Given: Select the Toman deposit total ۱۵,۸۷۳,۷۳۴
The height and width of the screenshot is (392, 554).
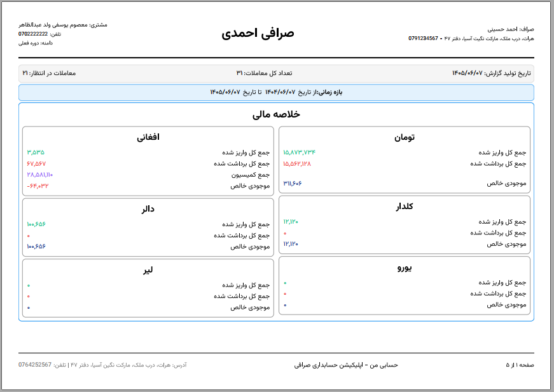Looking at the screenshot, I should pos(299,152).
